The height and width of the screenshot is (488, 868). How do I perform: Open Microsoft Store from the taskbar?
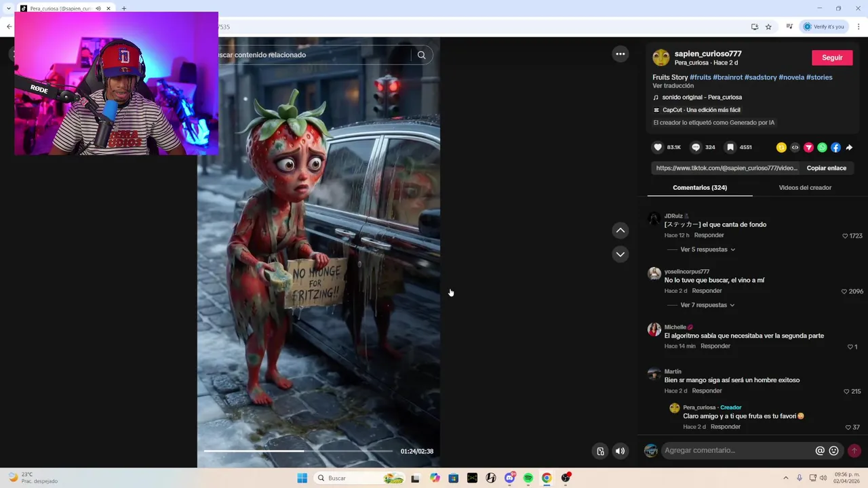point(453,478)
